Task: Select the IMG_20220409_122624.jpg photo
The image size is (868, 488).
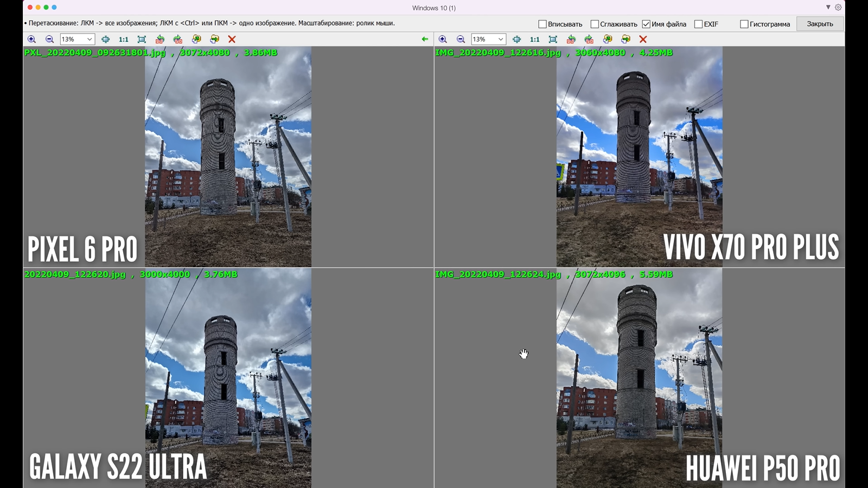Action: tap(640, 378)
